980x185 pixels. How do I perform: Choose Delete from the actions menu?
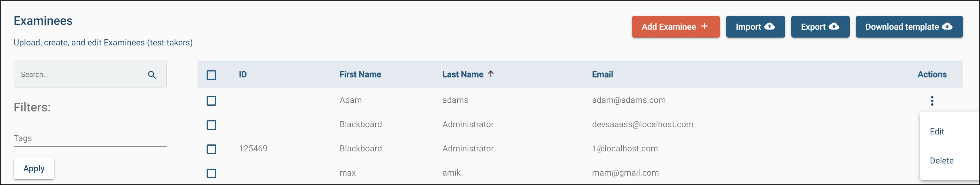941,161
